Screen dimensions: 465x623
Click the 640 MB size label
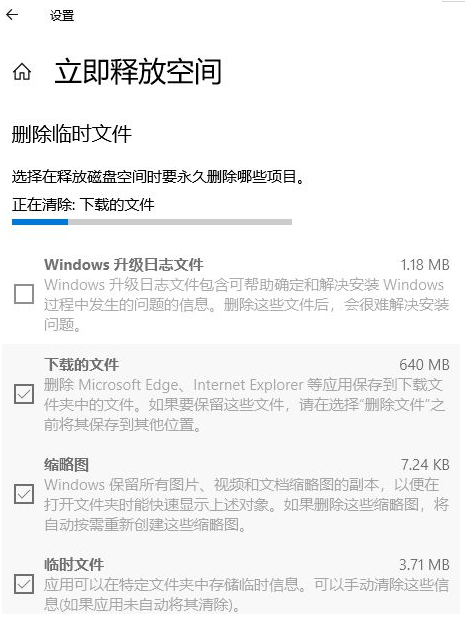[x=424, y=364]
